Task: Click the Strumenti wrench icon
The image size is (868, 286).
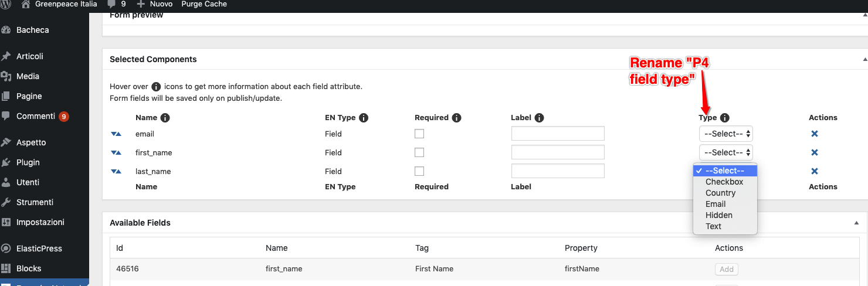Action: pyautogui.click(x=6, y=202)
